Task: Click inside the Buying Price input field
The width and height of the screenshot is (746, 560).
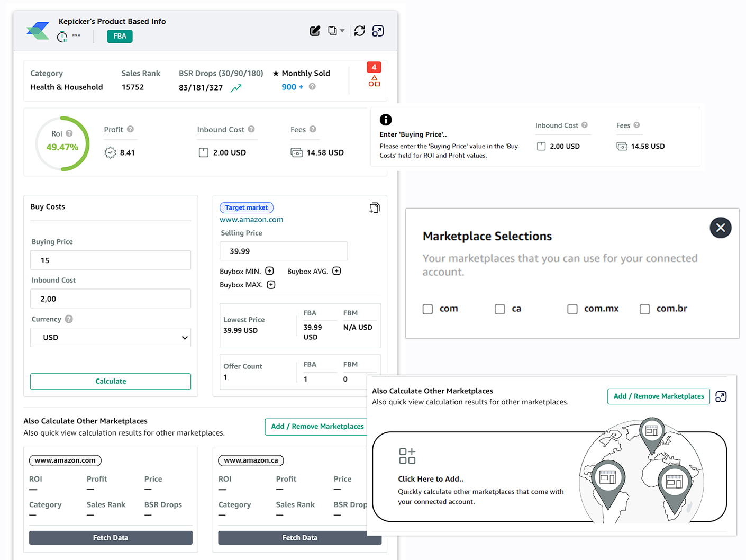Action: point(111,260)
